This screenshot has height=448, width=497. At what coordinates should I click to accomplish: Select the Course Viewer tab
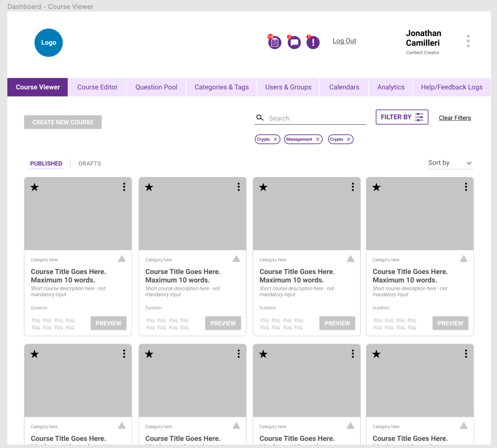(x=38, y=87)
